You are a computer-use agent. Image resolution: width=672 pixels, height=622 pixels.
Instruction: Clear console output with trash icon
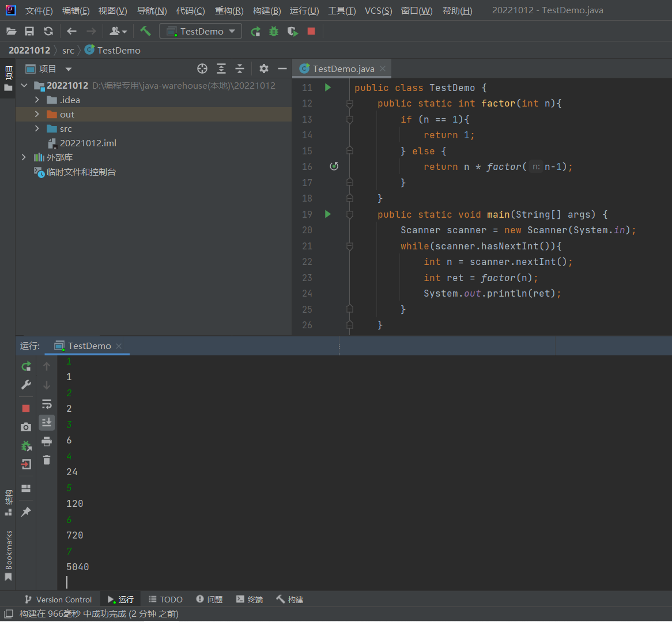[47, 460]
